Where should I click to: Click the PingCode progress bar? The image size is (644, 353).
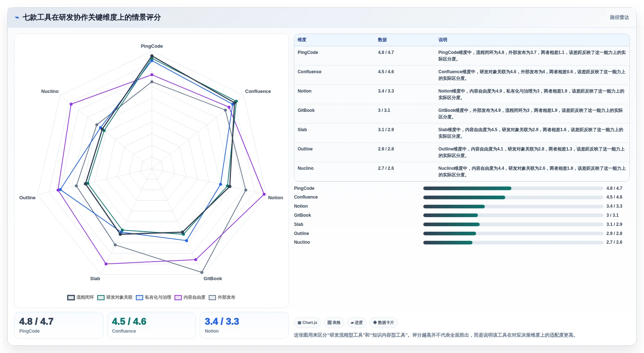coord(513,188)
